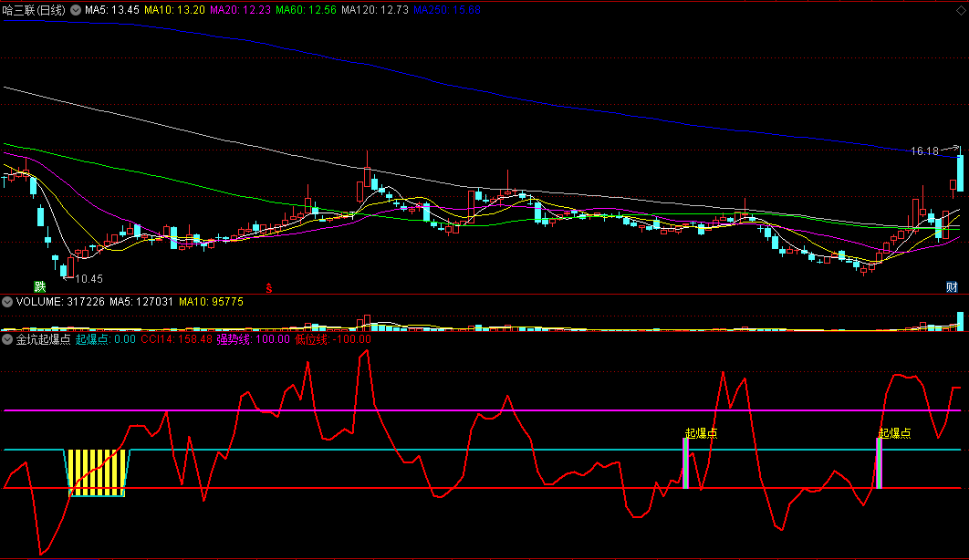Screen dimensions: 969x560
Task: Click the volume MA5: 127031 label
Action: point(141,302)
